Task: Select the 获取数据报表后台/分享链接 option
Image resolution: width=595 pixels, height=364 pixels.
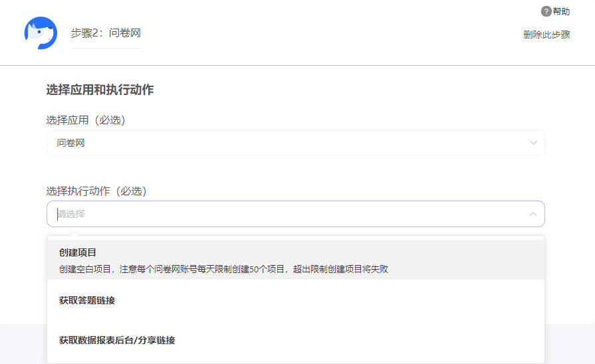Action: [x=296, y=340]
